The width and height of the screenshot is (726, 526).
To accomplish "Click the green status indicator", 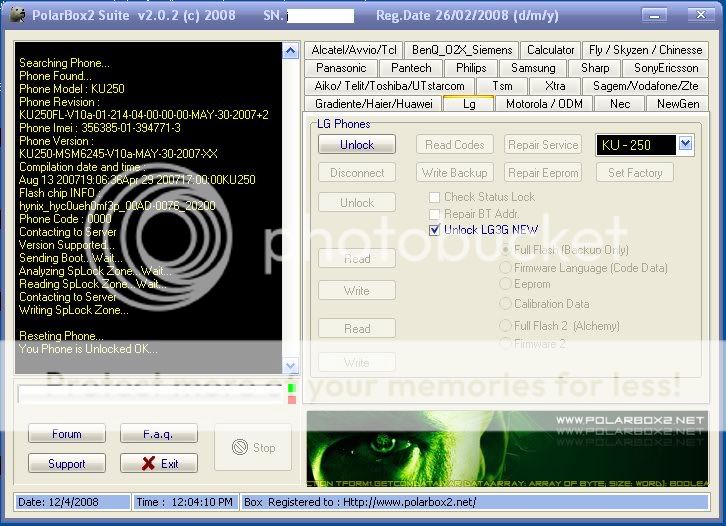I will [292, 388].
